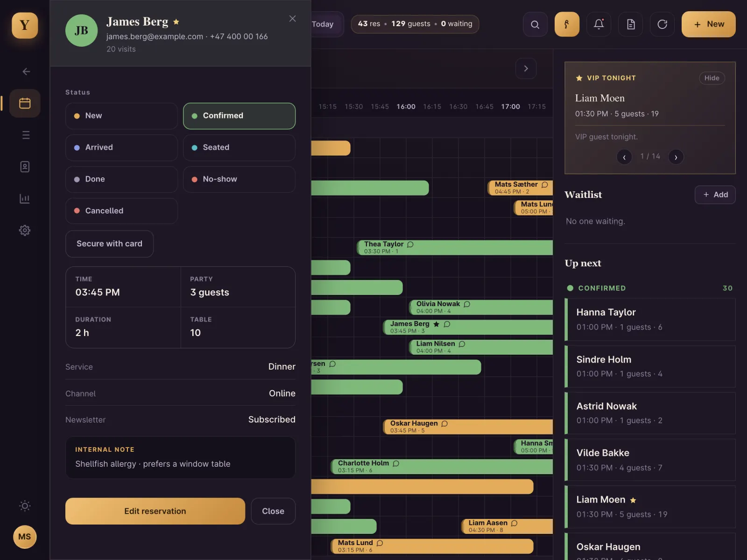Advance timeline with right chevron
The width and height of the screenshot is (747, 560).
click(526, 69)
